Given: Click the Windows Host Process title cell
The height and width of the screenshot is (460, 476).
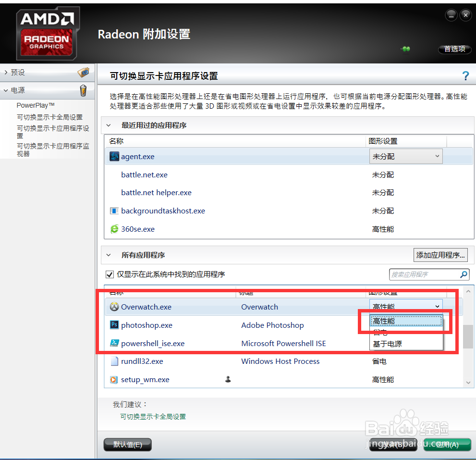Looking at the screenshot, I should click(x=280, y=361).
